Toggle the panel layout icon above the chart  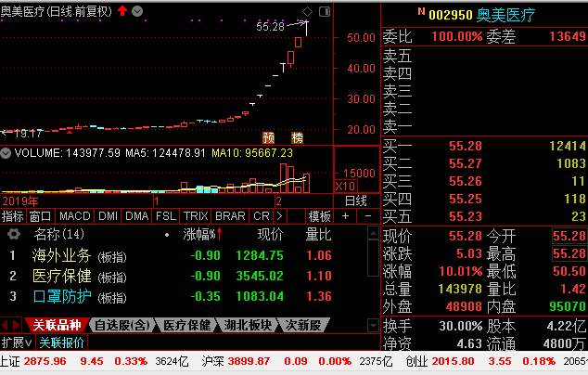325,12
